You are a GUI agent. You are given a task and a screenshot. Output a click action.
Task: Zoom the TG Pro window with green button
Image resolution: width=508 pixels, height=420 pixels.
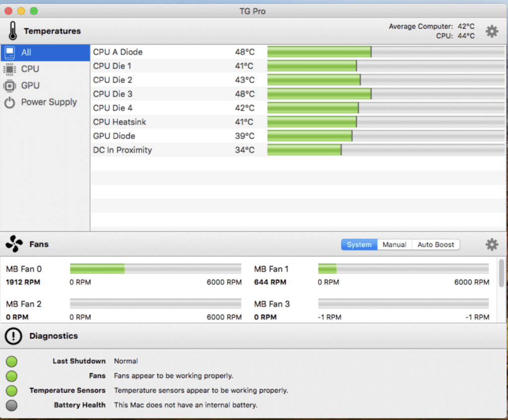34,11
